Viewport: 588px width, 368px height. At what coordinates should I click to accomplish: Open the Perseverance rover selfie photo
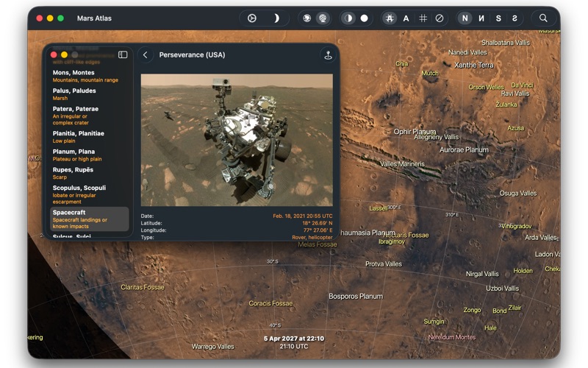tap(237, 140)
